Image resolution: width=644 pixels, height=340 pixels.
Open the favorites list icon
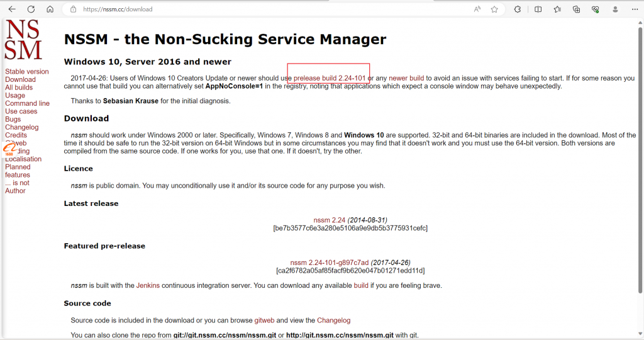click(557, 9)
